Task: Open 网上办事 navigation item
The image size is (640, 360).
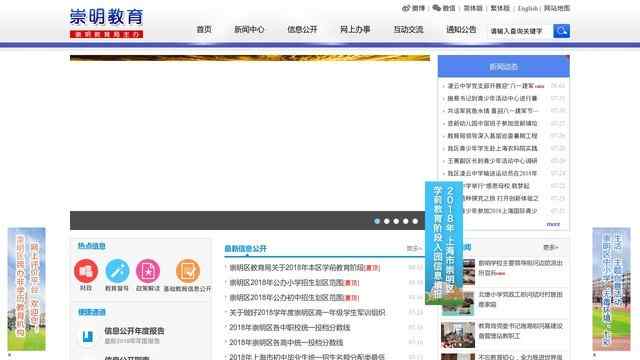Action: [355, 29]
